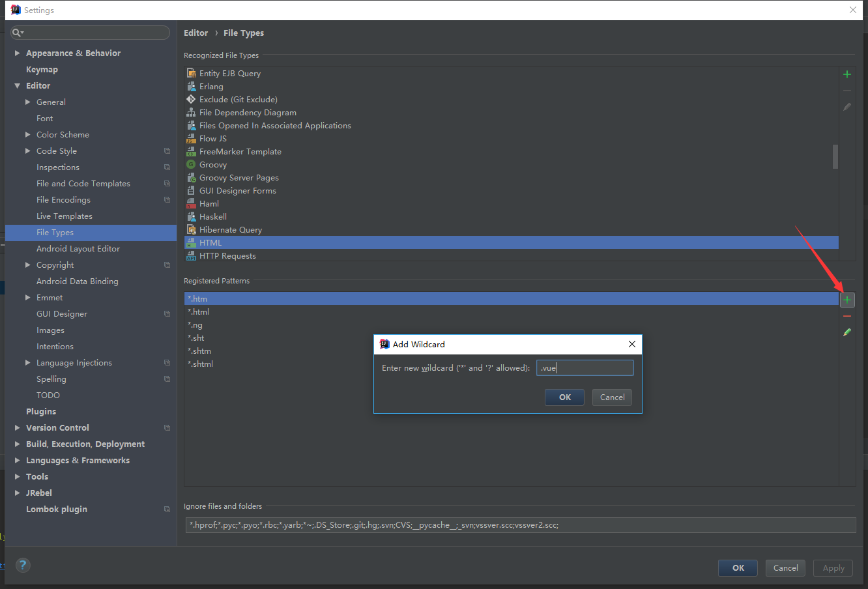
Task: Click the project-level icon beside Lombok plugin
Action: [167, 510]
